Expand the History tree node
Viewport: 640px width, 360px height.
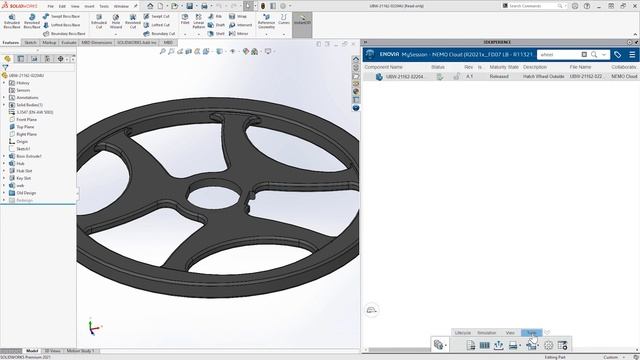tap(4, 83)
